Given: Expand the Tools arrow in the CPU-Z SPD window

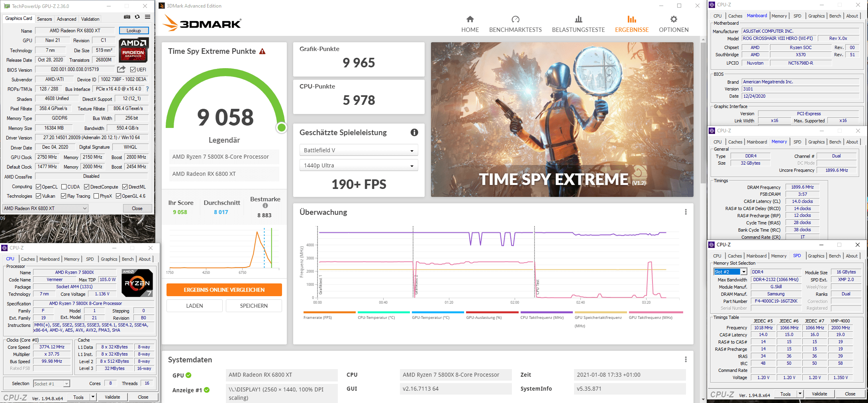Looking at the screenshot, I should tap(799, 394).
